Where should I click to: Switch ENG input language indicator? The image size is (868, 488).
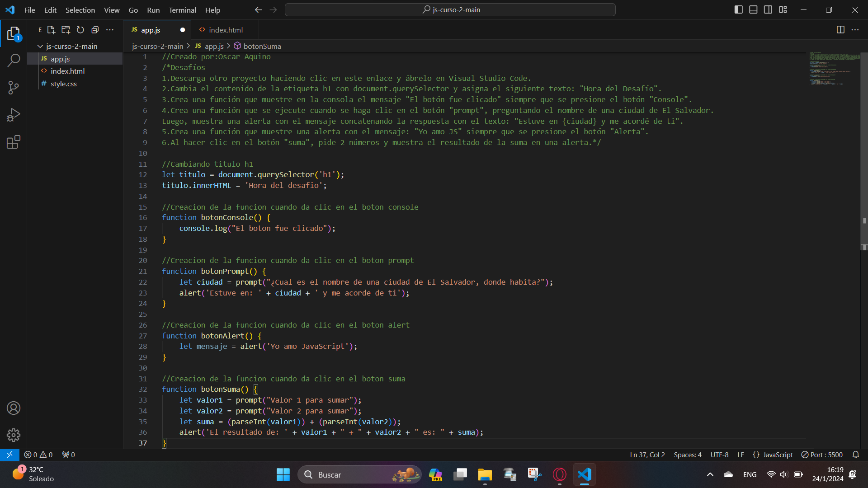click(750, 475)
